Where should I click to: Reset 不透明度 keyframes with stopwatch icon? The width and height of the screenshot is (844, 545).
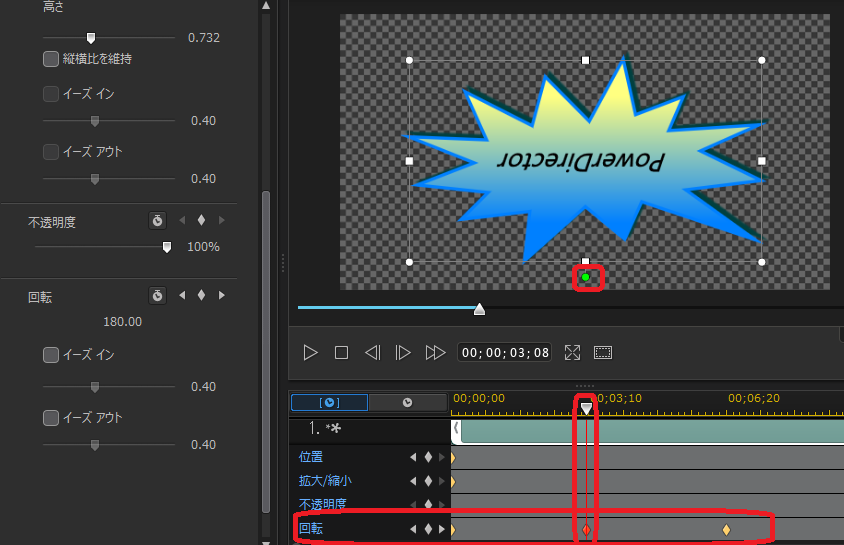coord(157,221)
